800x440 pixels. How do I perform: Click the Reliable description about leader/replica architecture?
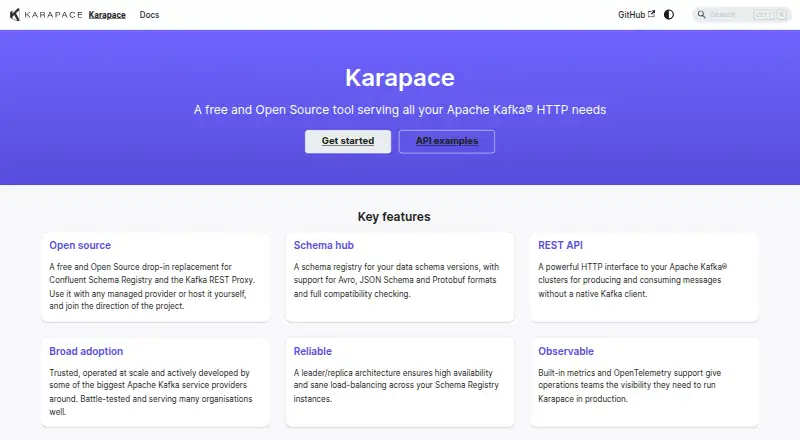396,386
